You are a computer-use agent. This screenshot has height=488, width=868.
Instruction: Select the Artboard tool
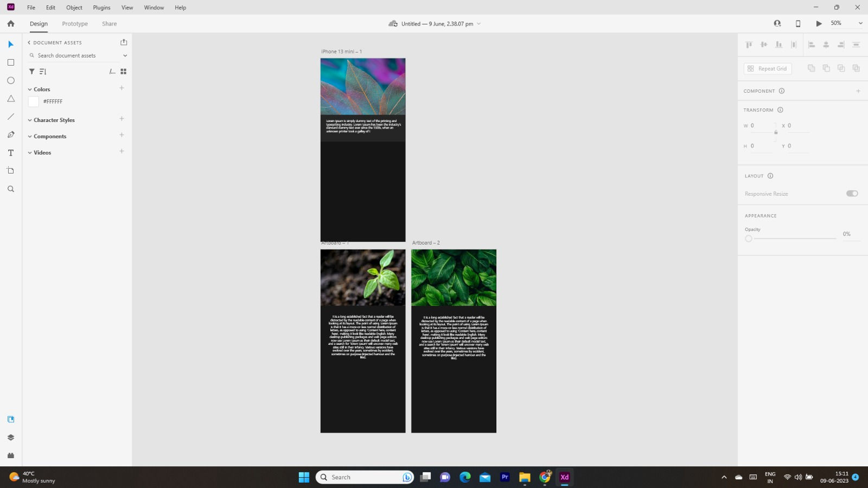point(11,171)
